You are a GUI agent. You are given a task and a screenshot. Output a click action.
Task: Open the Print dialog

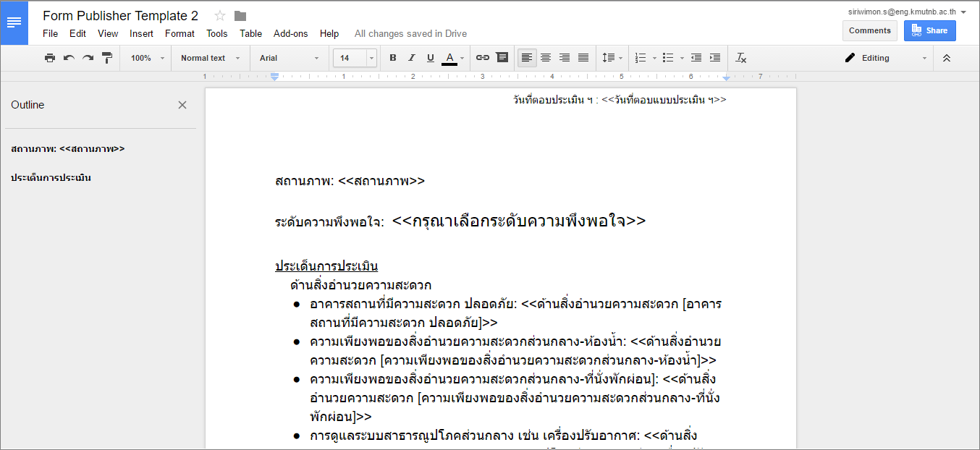49,58
